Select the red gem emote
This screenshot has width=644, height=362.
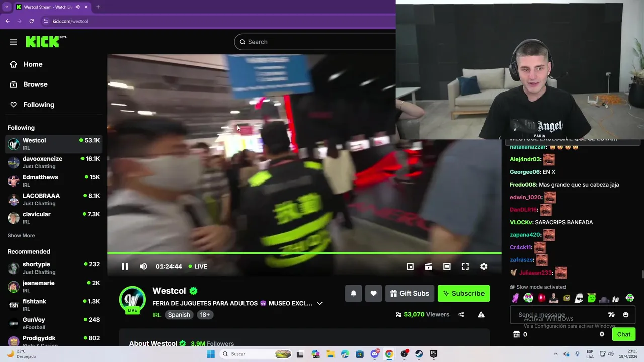pos(541,298)
